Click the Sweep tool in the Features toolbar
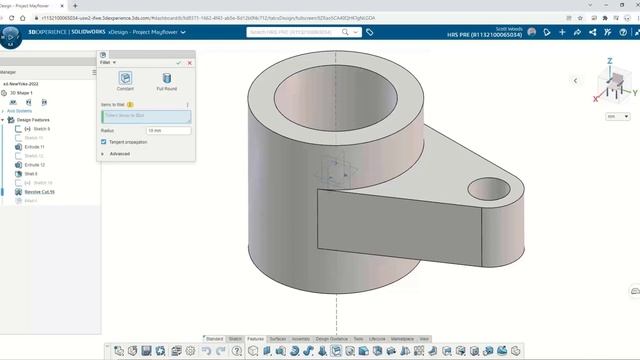 tap(308, 351)
